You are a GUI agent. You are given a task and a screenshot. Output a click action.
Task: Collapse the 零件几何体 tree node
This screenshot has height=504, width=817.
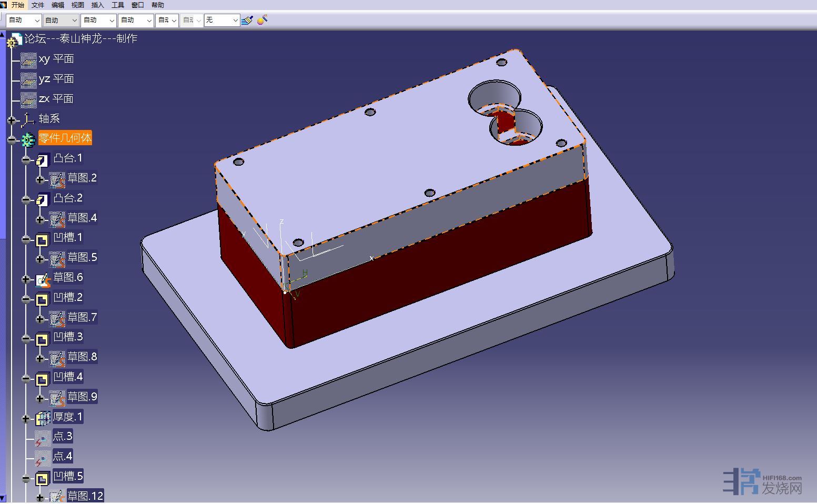point(12,140)
